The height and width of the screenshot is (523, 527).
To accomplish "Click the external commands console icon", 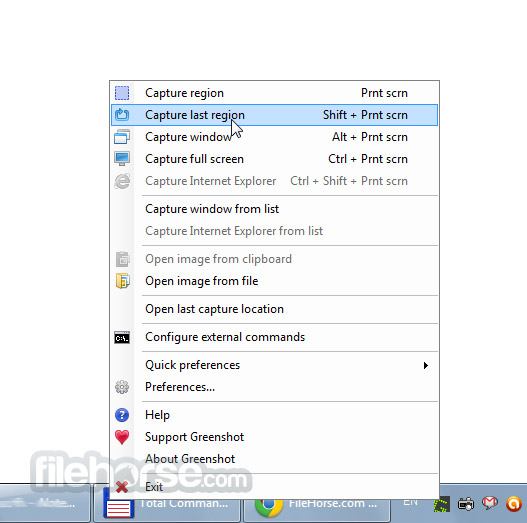I will (122, 337).
